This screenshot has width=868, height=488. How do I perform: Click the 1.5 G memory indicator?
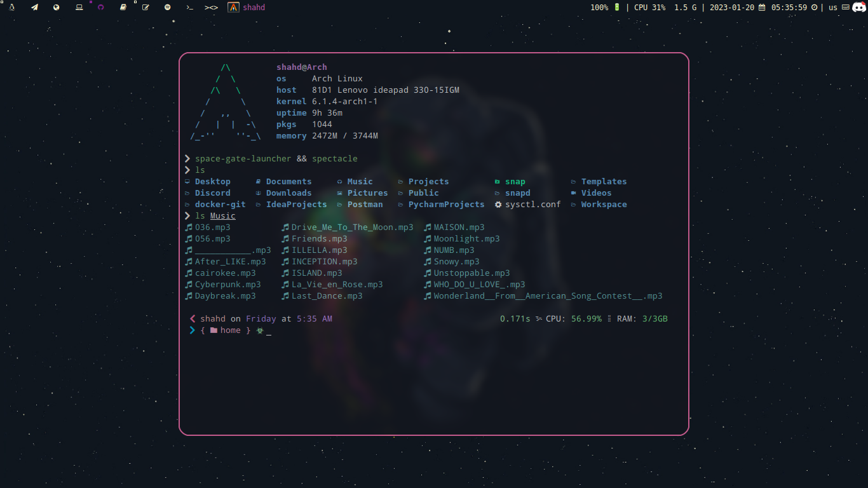[x=685, y=8]
